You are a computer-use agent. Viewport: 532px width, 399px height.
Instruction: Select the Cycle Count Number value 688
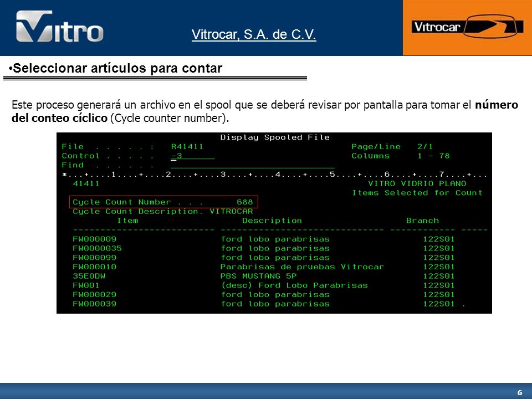(x=244, y=202)
